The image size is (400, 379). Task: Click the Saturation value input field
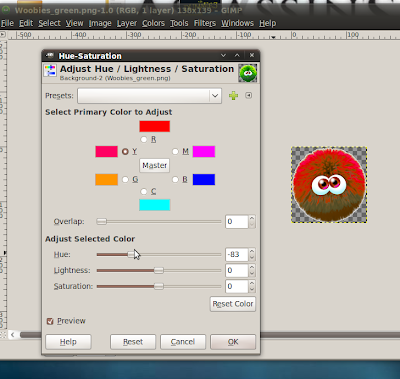point(237,286)
